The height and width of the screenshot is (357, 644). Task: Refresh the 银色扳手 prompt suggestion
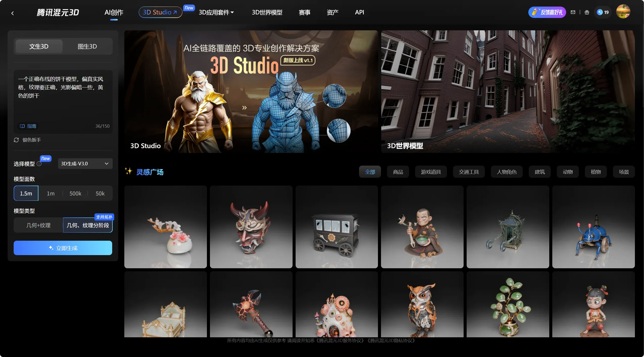(16, 140)
